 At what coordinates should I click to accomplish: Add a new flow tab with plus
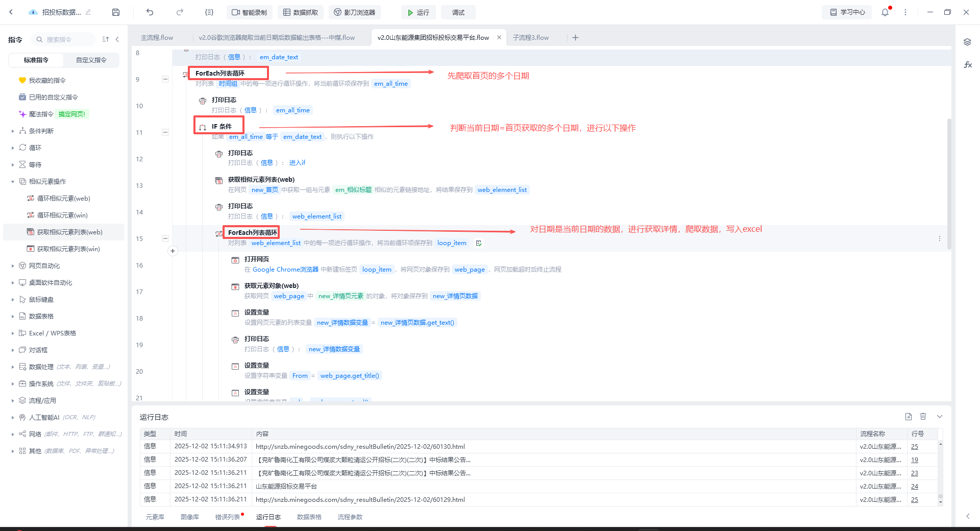click(x=575, y=37)
